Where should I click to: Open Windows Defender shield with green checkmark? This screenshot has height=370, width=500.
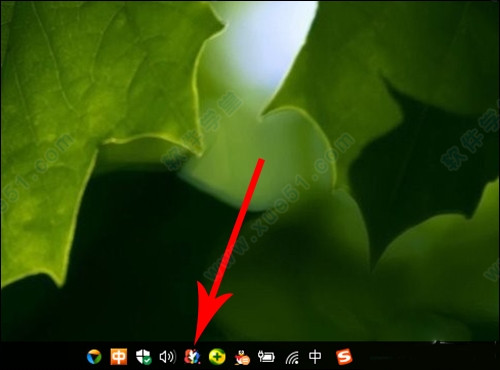coord(144,357)
